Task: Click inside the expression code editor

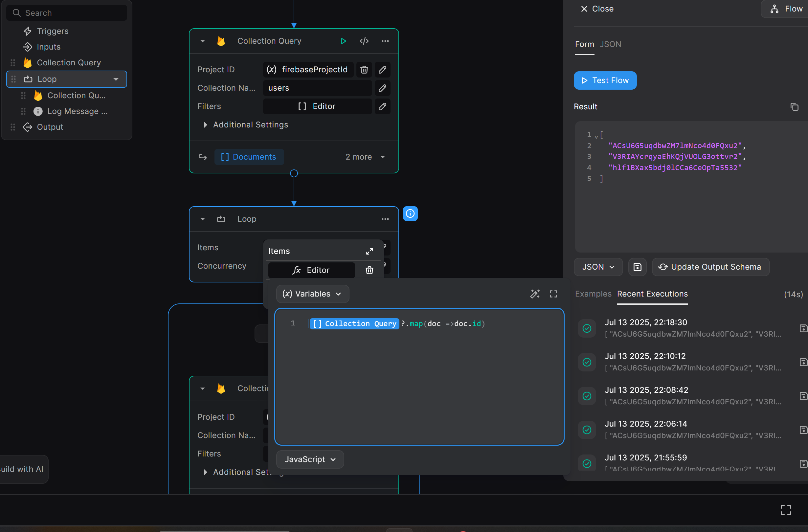Action: pyautogui.click(x=419, y=377)
